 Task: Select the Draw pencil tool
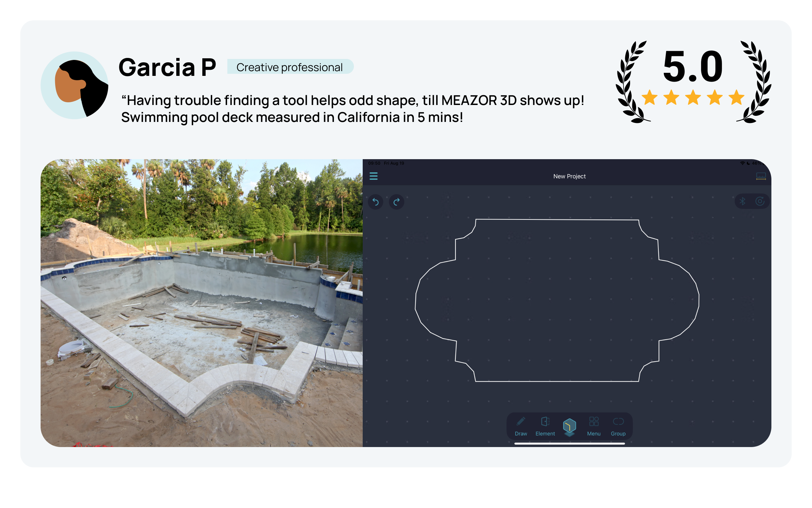click(x=521, y=426)
